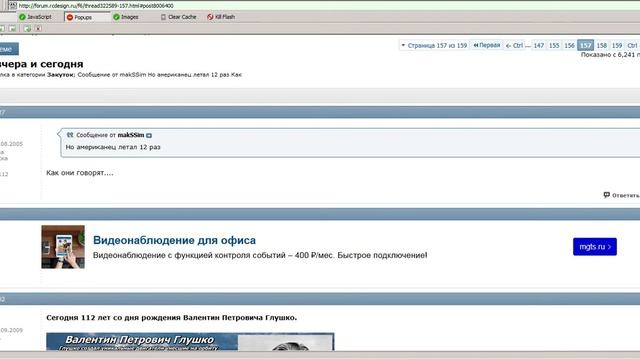Click the page icon beside the URL

[13, 5]
